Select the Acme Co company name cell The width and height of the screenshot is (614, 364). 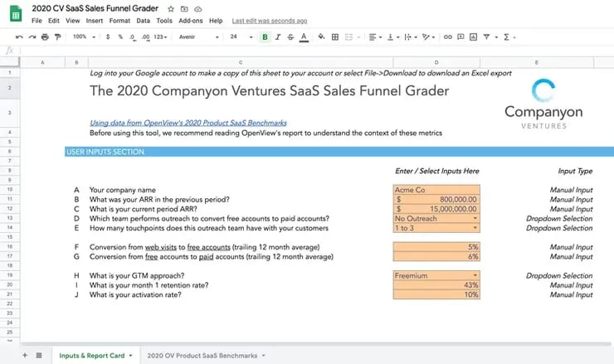(x=436, y=190)
